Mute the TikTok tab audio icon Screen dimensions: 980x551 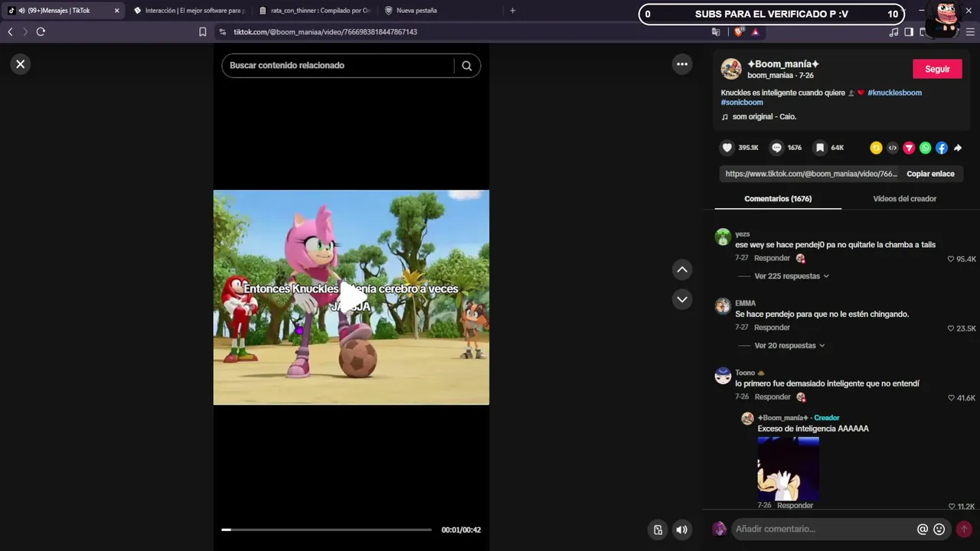(x=21, y=11)
